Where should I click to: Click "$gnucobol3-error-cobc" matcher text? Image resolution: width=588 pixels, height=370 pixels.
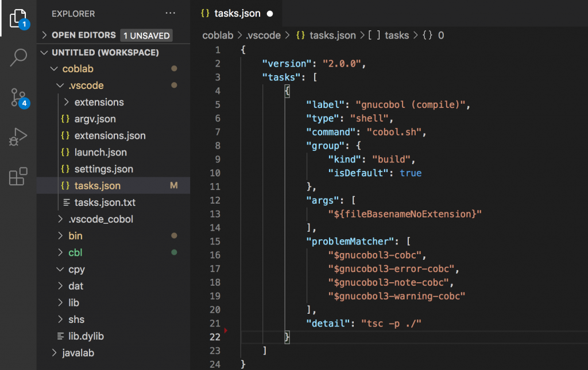pos(391,268)
